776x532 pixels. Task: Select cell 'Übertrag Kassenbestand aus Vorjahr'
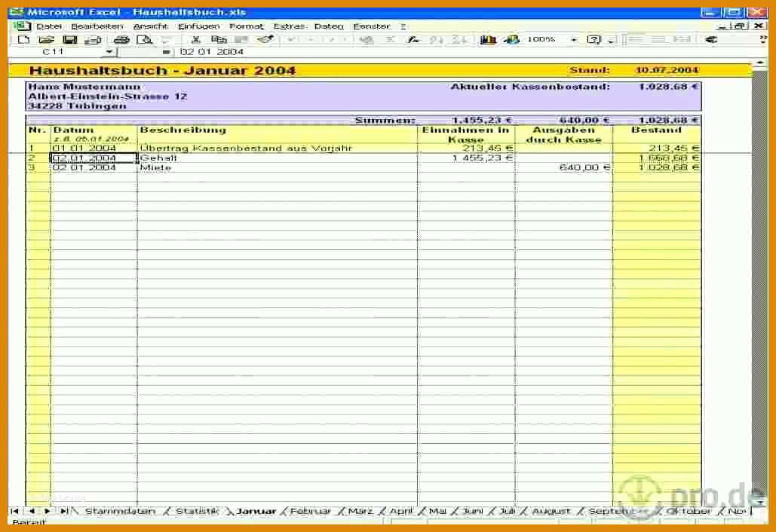278,148
